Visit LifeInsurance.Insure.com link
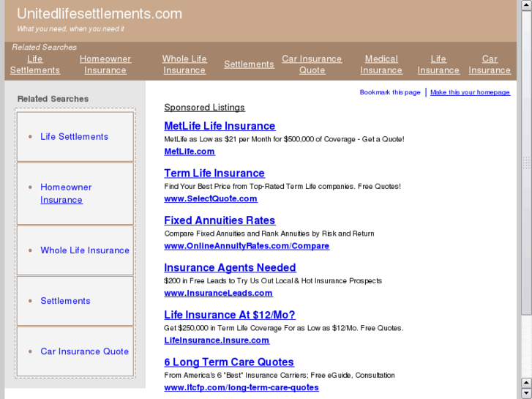Image resolution: width=532 pixels, height=399 pixels. pyautogui.click(x=217, y=340)
